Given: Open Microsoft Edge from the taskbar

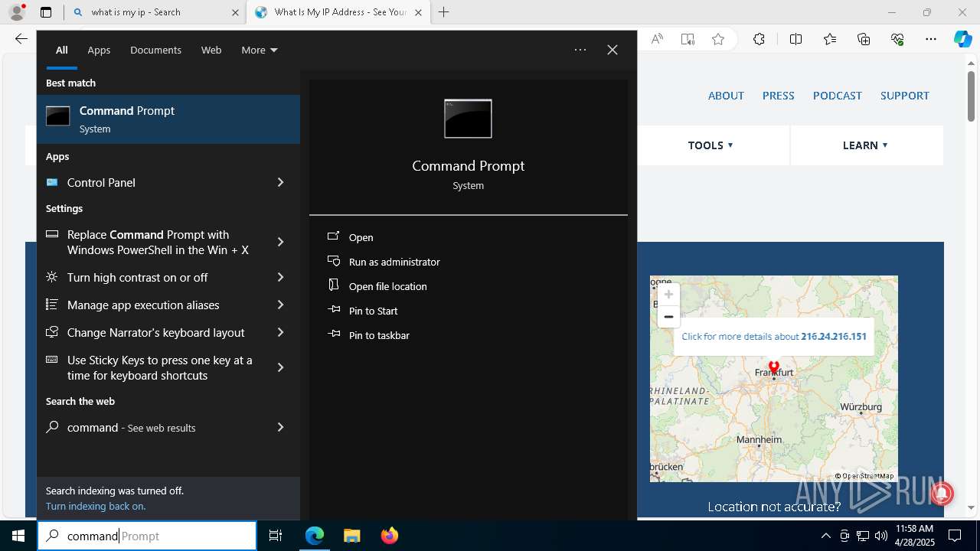Looking at the screenshot, I should point(315,536).
